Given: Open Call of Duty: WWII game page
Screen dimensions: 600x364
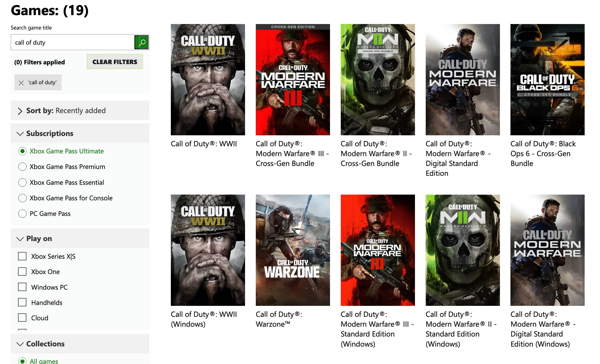Looking at the screenshot, I should point(208,80).
